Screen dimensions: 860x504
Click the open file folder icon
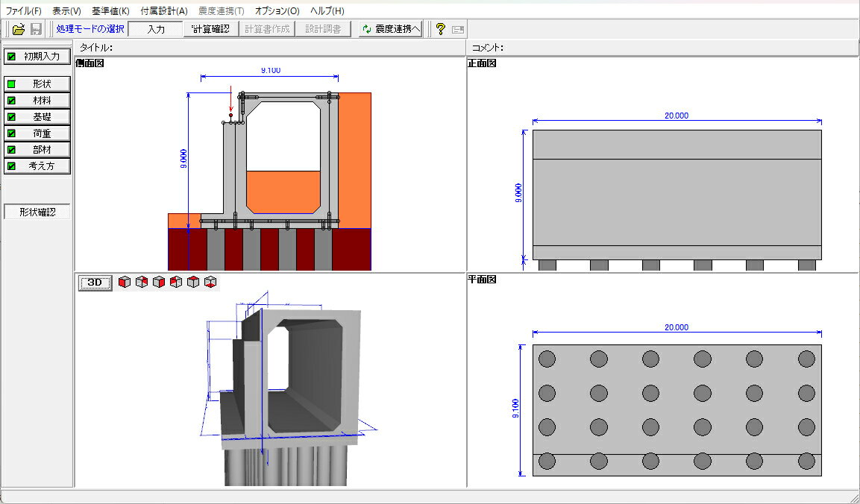pos(19,29)
